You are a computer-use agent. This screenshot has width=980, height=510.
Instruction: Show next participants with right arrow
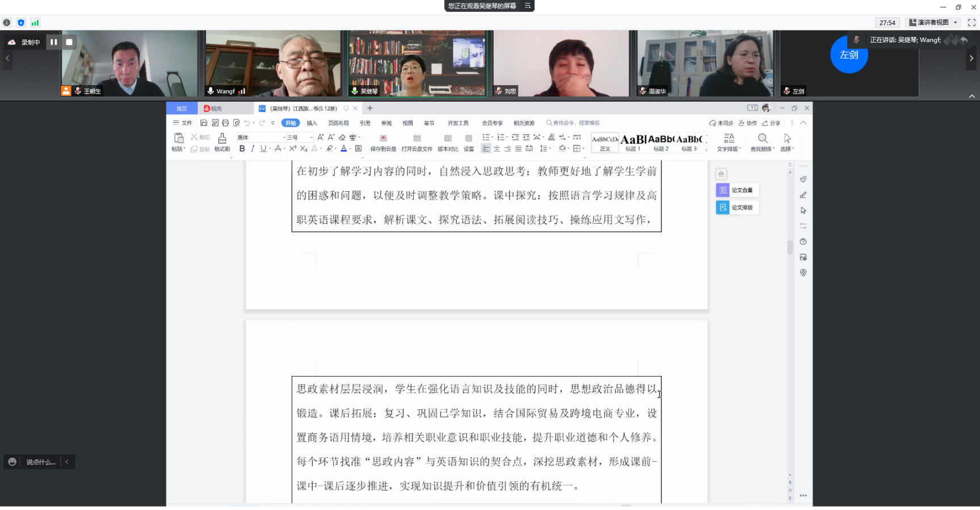[971, 58]
